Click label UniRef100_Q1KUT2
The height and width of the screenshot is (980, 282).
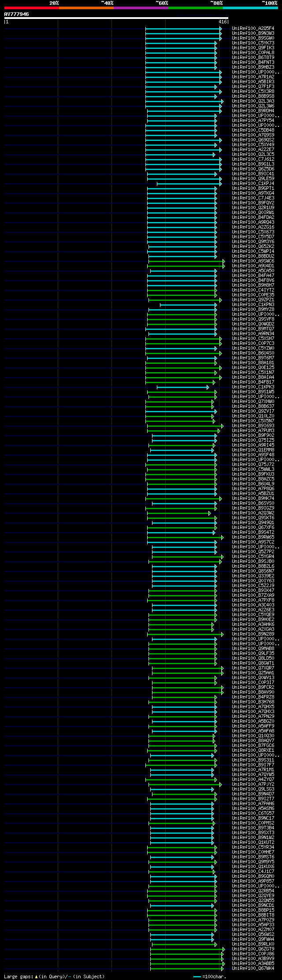253,843
